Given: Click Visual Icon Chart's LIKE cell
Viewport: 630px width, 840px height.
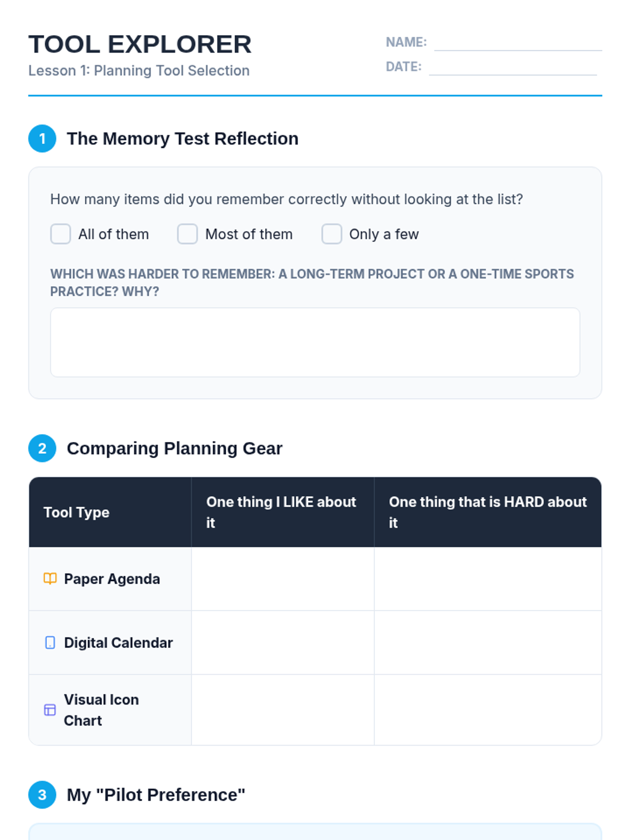Looking at the screenshot, I should point(282,710).
